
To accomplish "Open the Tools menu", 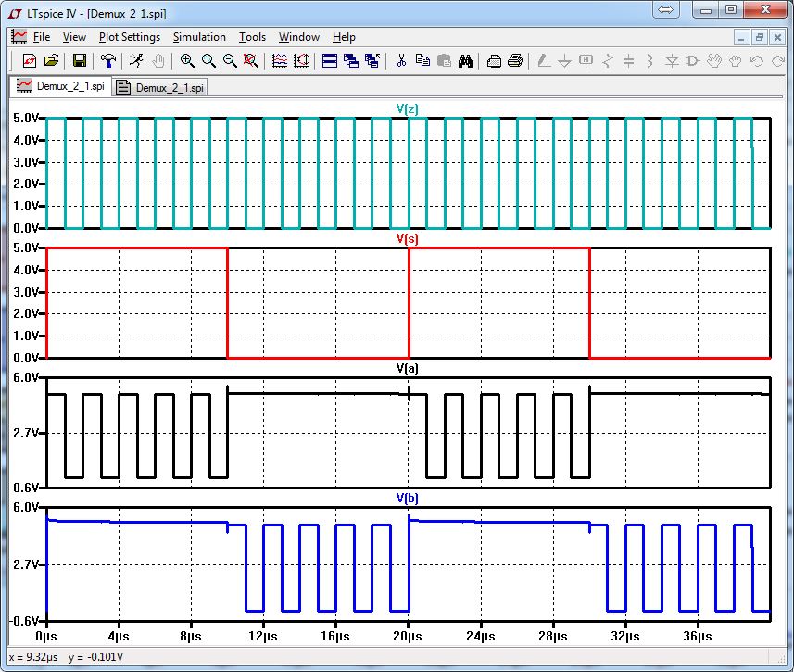I will tap(252, 37).
